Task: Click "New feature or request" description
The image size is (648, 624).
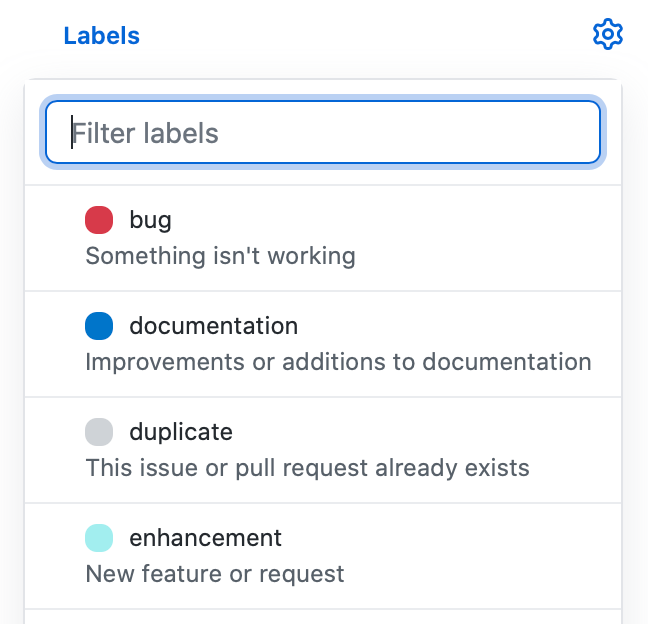Action: 215,574
